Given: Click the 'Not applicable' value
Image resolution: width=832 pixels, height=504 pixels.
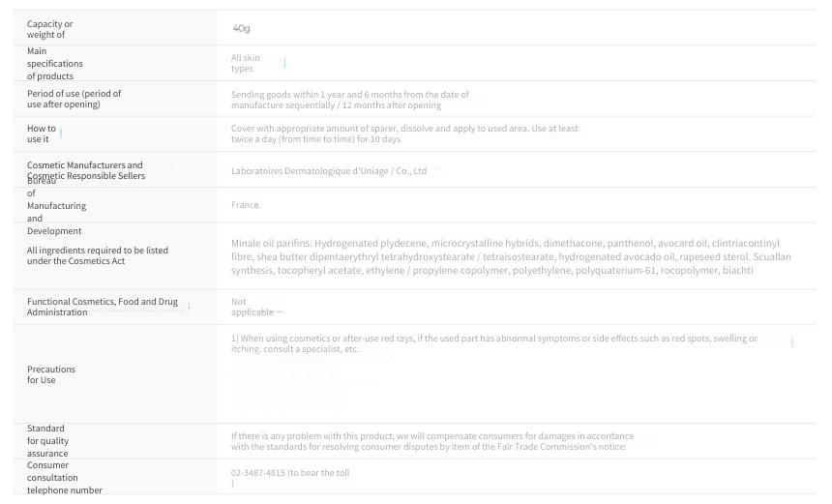Looking at the screenshot, I should click(x=253, y=307).
